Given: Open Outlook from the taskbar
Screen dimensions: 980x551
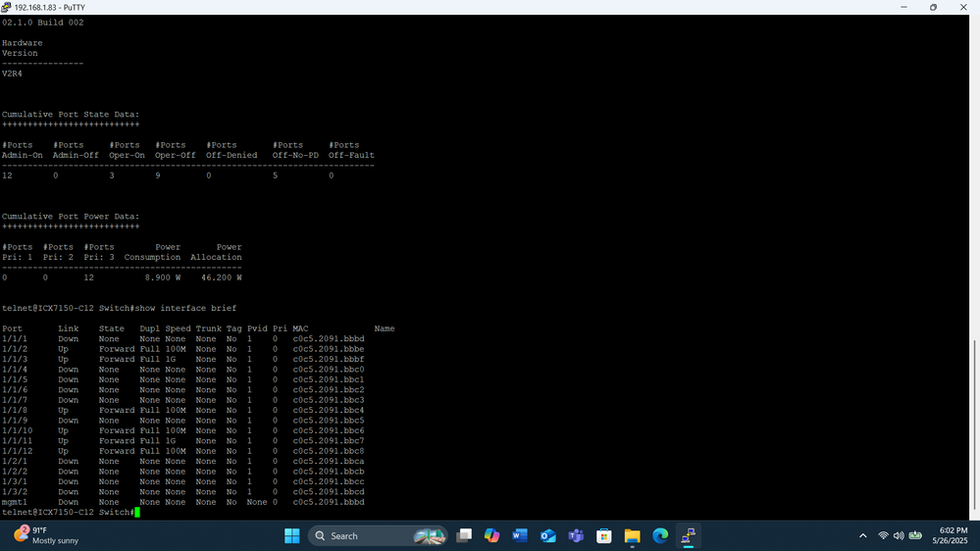Looking at the screenshot, I should coord(548,536).
